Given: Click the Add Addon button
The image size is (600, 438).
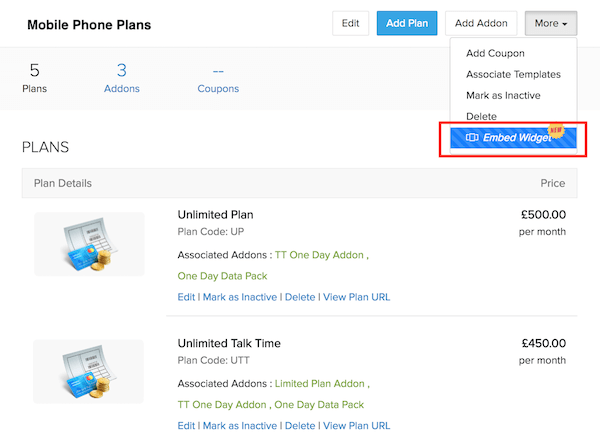Looking at the screenshot, I should (x=480, y=22).
